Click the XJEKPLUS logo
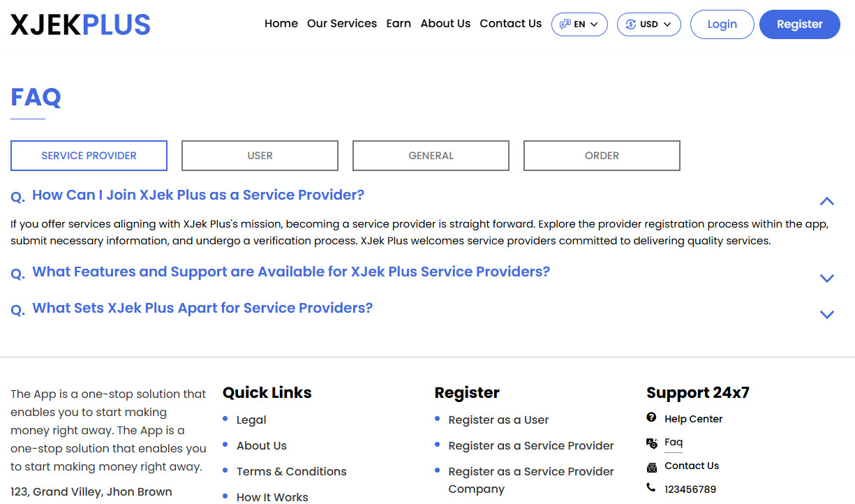Screen dimensions: 855x504 pyautogui.click(x=80, y=24)
